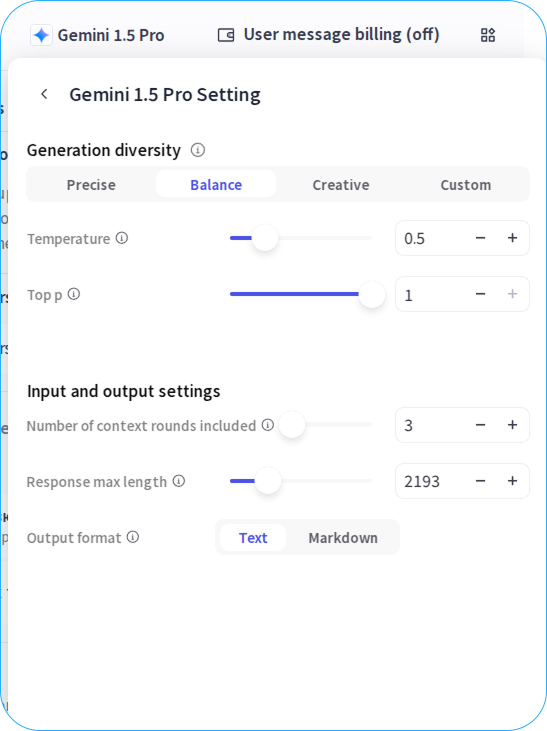The width and height of the screenshot is (547, 731).
Task: Decrease context rounds with minus button
Action: pos(480,425)
